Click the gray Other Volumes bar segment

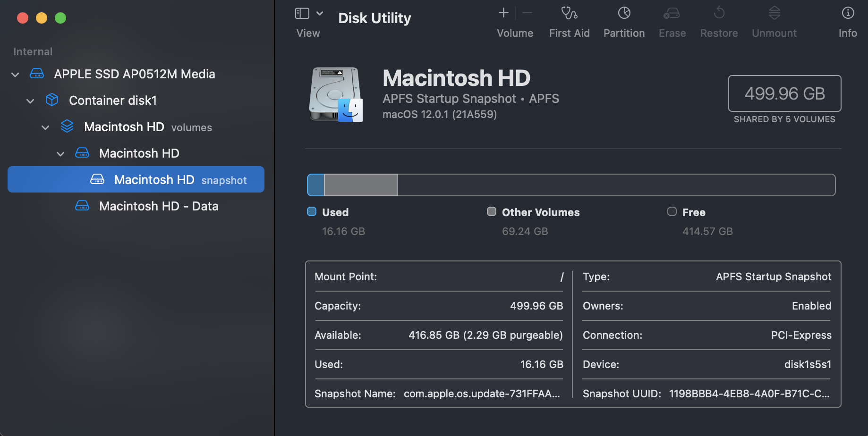361,185
